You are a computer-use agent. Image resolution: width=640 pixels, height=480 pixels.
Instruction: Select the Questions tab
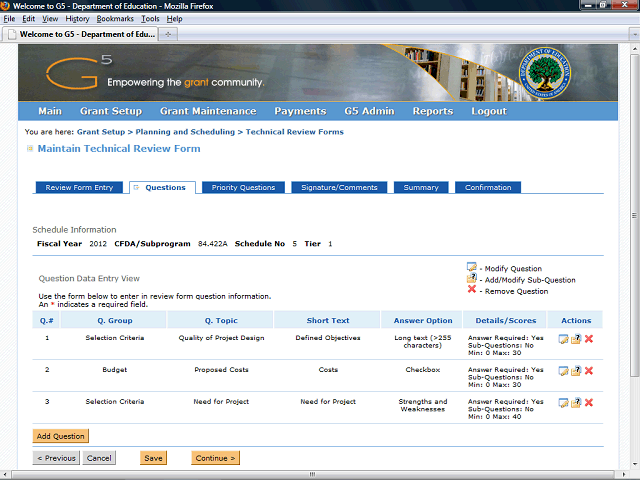pyautogui.click(x=162, y=187)
